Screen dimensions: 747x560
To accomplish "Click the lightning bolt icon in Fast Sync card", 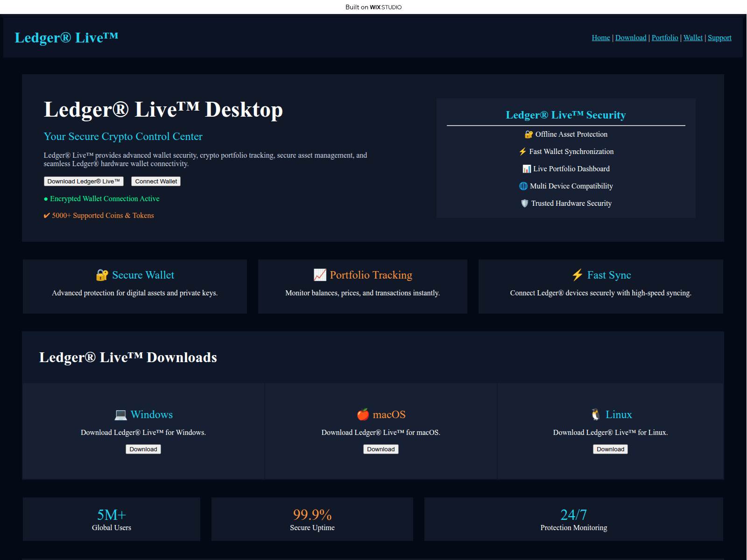I will pyautogui.click(x=578, y=275).
